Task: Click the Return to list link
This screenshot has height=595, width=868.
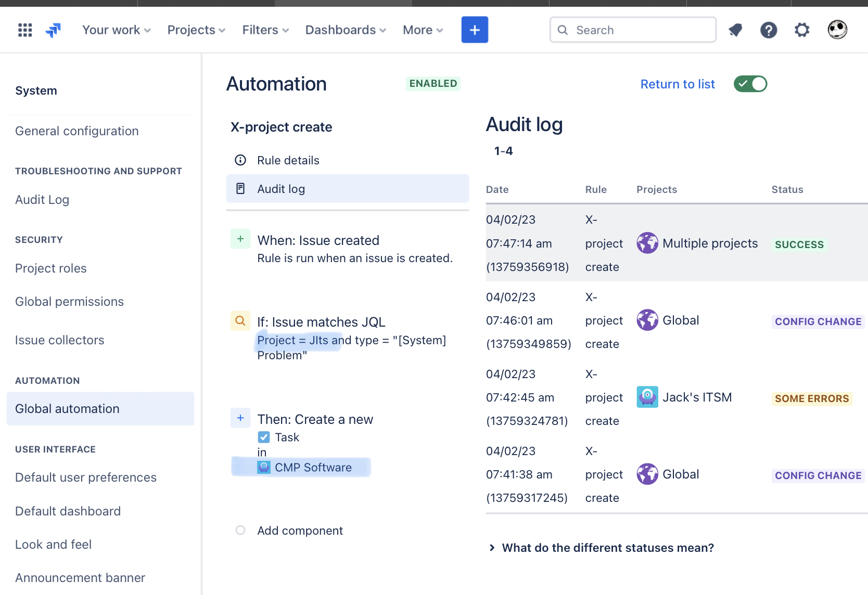Action: coord(678,84)
